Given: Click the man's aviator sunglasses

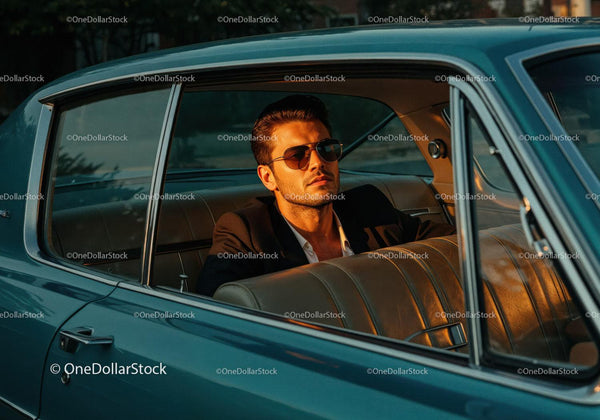Looking at the screenshot, I should point(307,154).
